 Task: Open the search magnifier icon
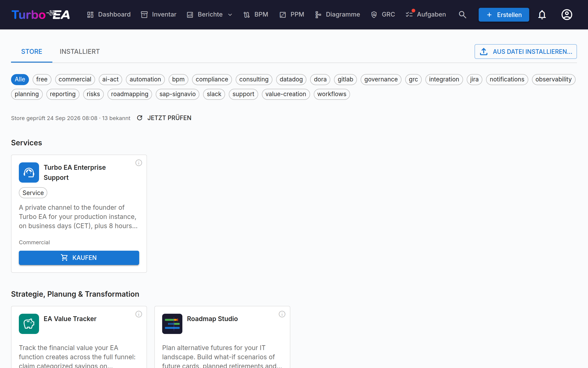(x=462, y=14)
